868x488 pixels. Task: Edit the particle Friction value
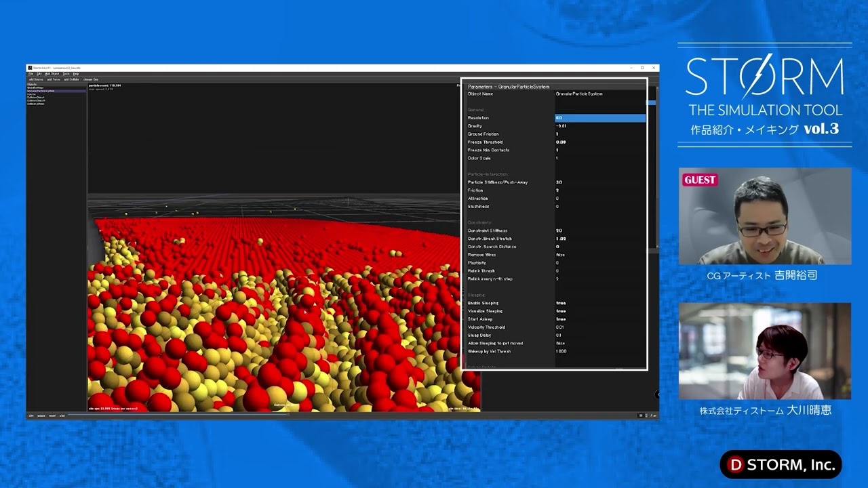599,190
